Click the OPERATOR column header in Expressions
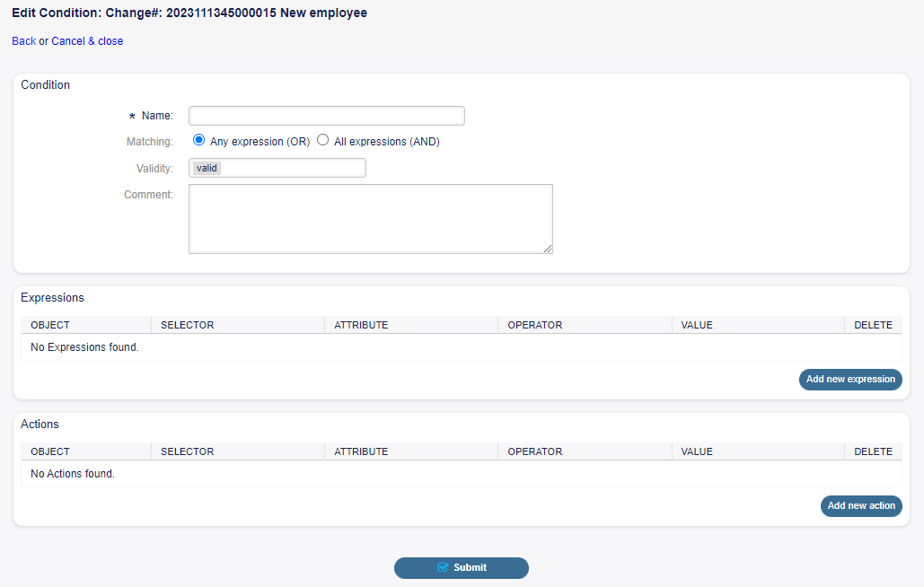924x587 pixels. (534, 325)
